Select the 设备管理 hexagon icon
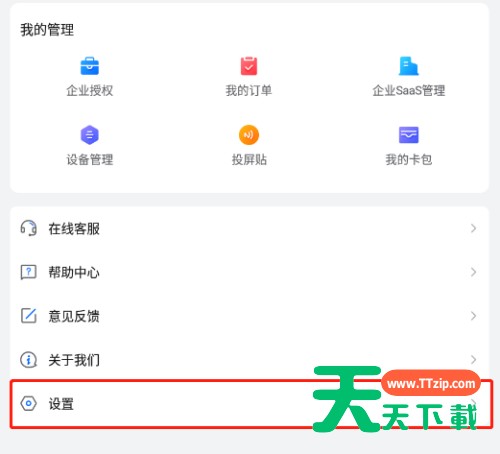Image resolution: width=500 pixels, height=454 pixels. click(90, 135)
